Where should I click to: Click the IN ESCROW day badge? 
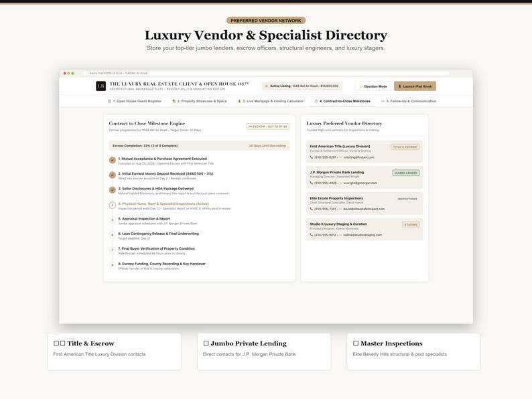268,127
